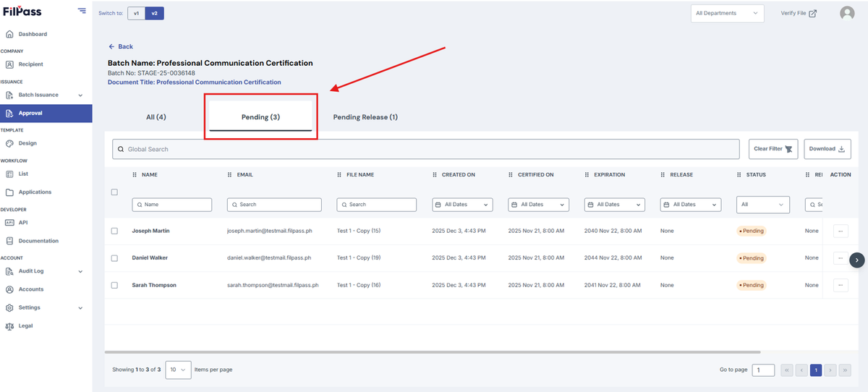
Task: Check the Daniel Walker row checkbox
Action: coord(114,257)
